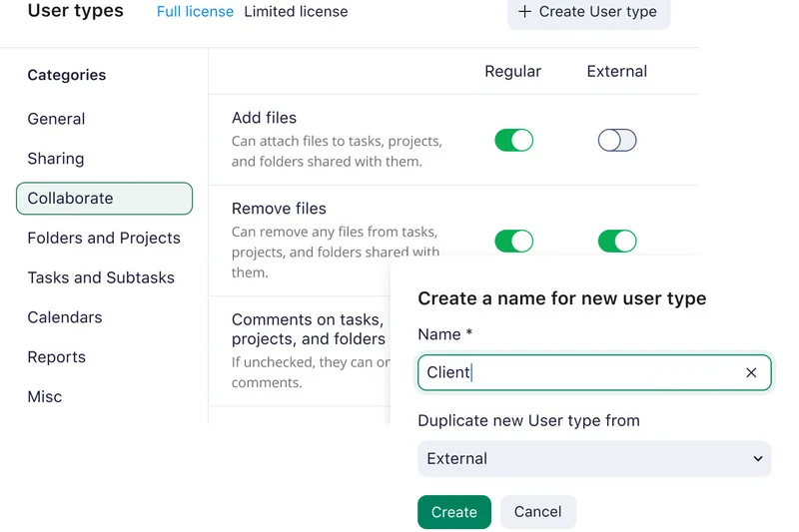
Task: Enable Add files for External users
Action: click(x=617, y=141)
